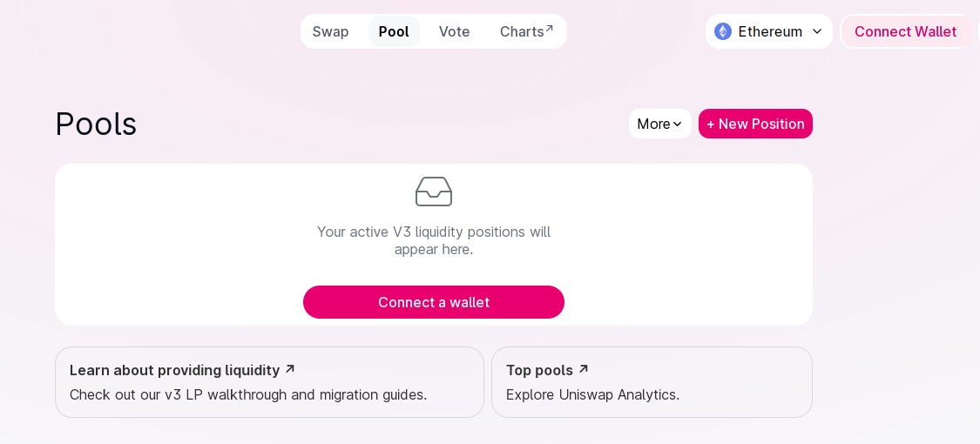This screenshot has width=980, height=444.
Task: Go to the Vote tab
Action: (x=454, y=31)
